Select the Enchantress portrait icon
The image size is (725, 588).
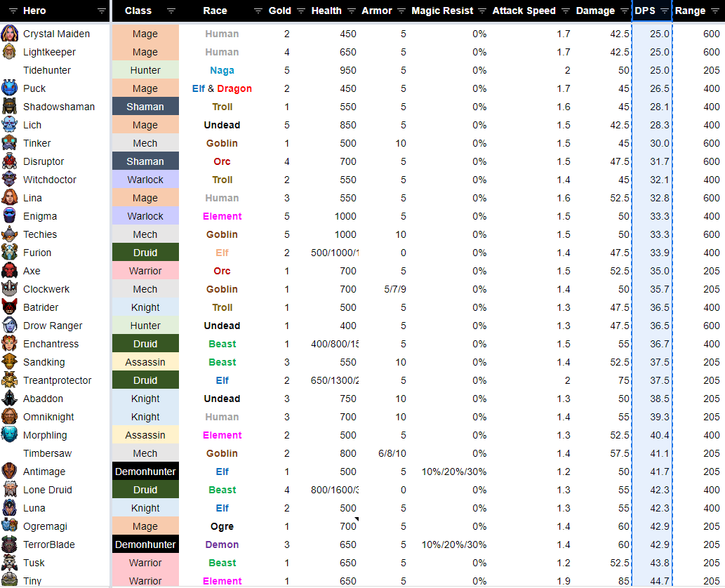(9, 344)
